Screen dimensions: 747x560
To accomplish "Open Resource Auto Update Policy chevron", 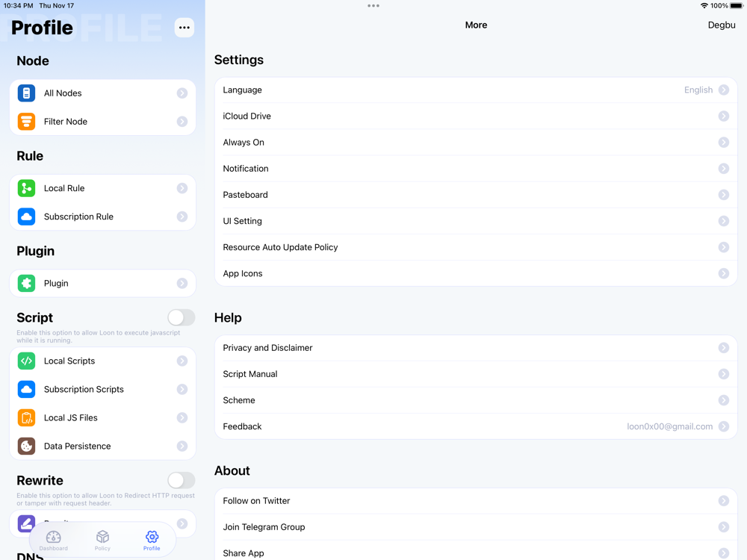I will coord(724,247).
